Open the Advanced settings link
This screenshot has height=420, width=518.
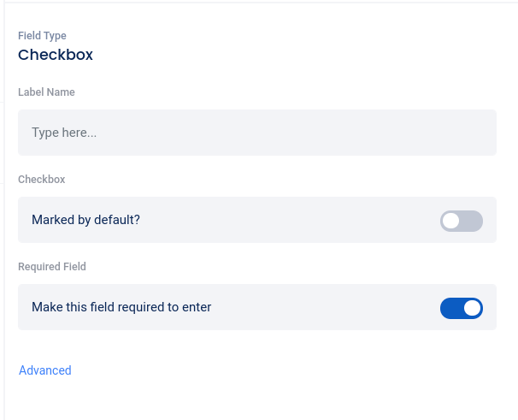[45, 370]
